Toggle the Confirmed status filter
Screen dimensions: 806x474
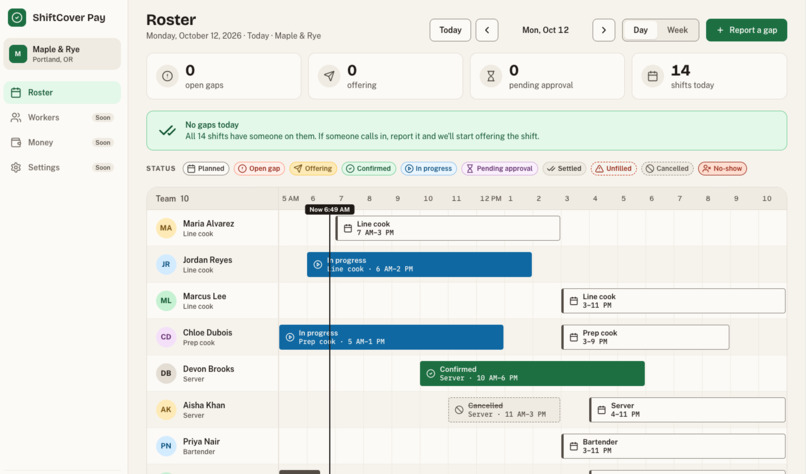(369, 169)
